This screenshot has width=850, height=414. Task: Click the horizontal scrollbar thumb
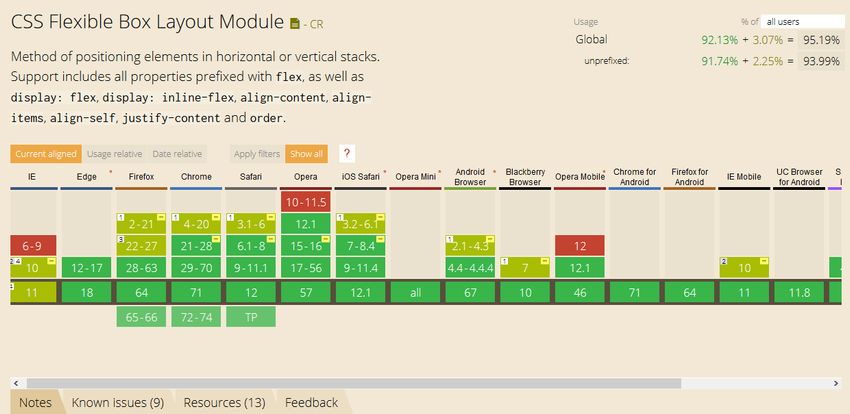[x=354, y=383]
